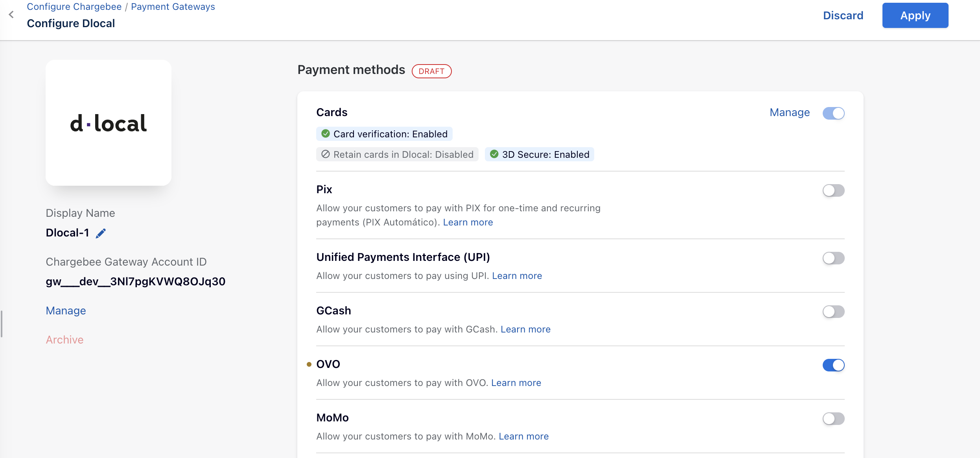Enable the Pix payment toggle
This screenshot has height=458, width=980.
pos(833,190)
